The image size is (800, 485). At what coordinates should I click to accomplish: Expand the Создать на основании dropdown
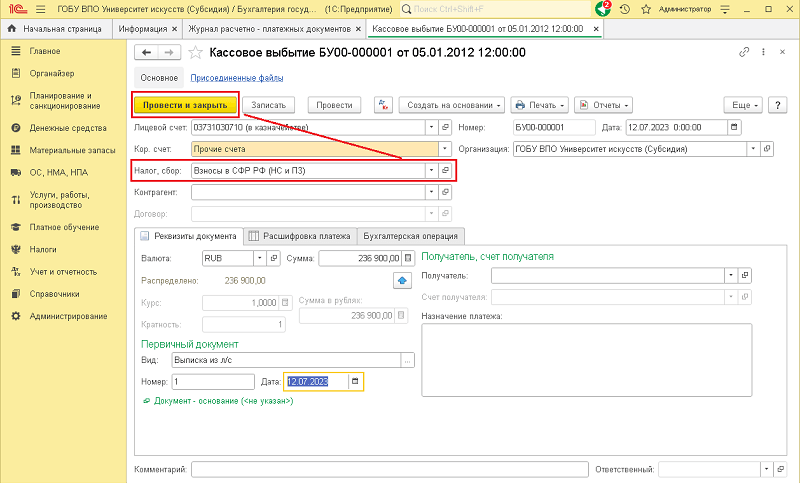click(452, 104)
